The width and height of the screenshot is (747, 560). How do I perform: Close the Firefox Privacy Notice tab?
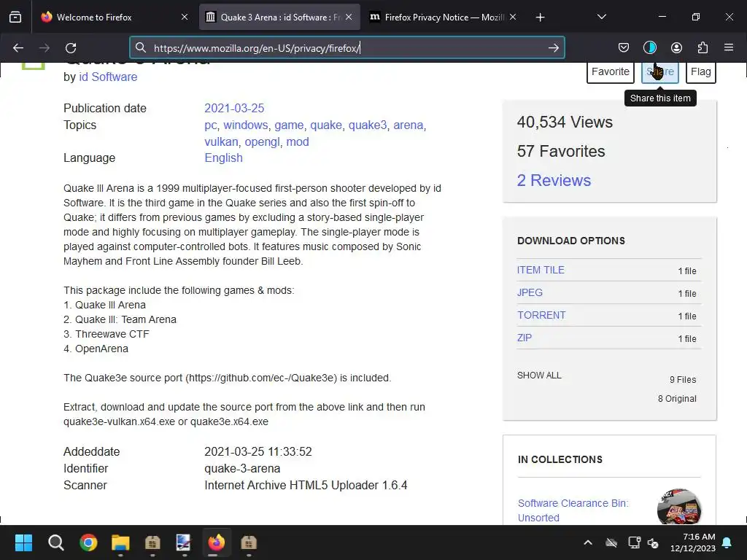coord(513,17)
